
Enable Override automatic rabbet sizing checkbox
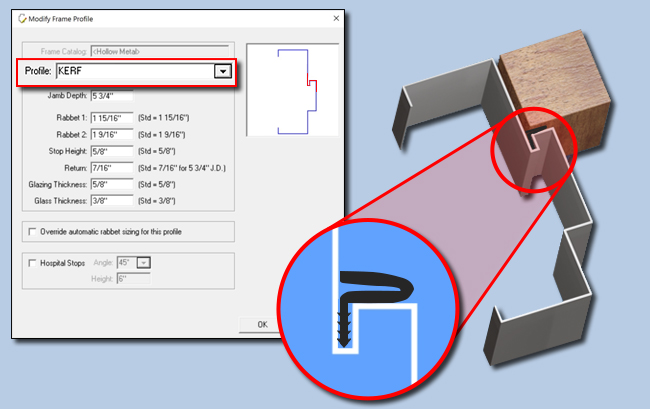click(32, 231)
